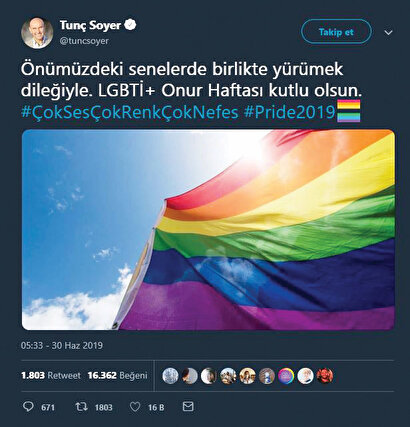Open hashtag #ÇokSesÇokRenkÇokNefes

coord(130,112)
